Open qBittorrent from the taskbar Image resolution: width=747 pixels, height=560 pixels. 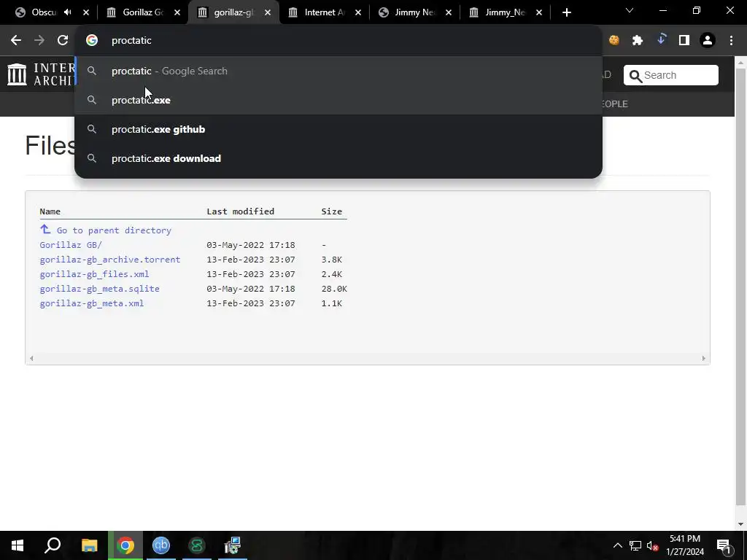pyautogui.click(x=161, y=545)
